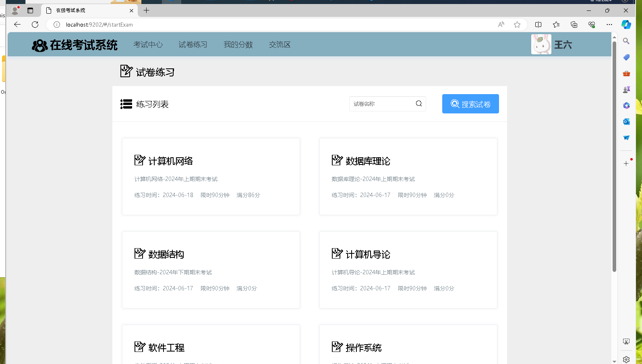The width and height of the screenshot is (642, 364).
Task: Add page to favorites star icon
Action: [517, 25]
